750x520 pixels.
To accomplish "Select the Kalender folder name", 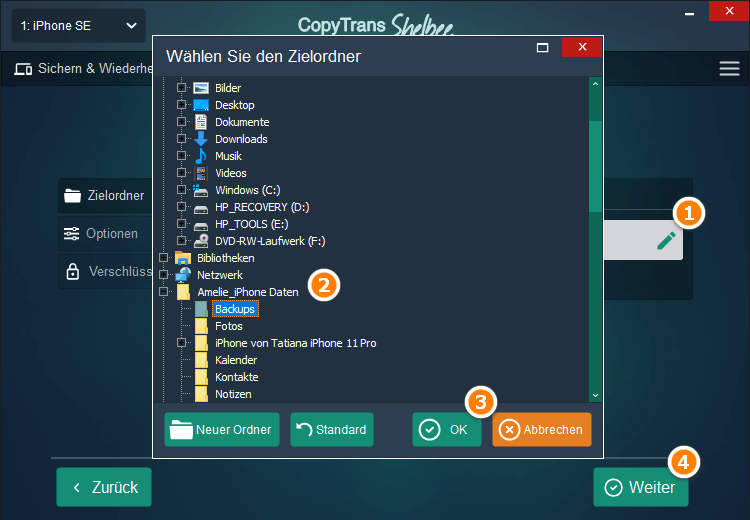I will [236, 360].
